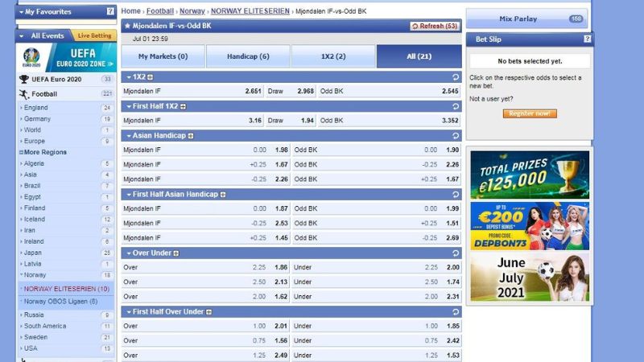The height and width of the screenshot is (362, 644).
Task: Collapse the First Half Asian Handicap section
Action: pos(129,195)
